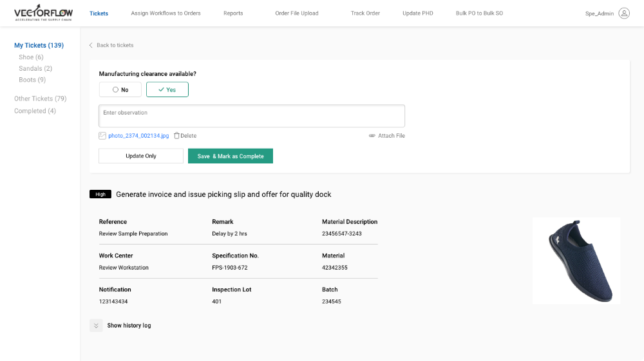Click the image file icon beside photo_2374_002134.jpg
This screenshot has height=361, width=644.
tap(102, 136)
